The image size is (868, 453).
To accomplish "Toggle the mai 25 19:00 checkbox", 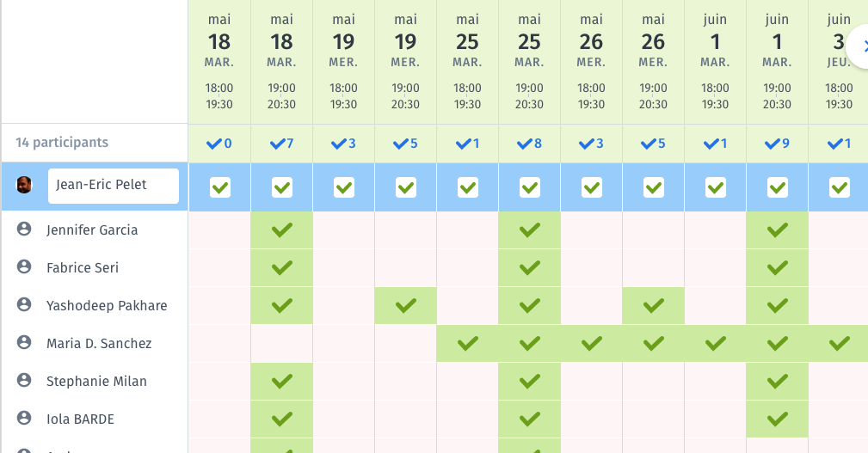I will 530,187.
